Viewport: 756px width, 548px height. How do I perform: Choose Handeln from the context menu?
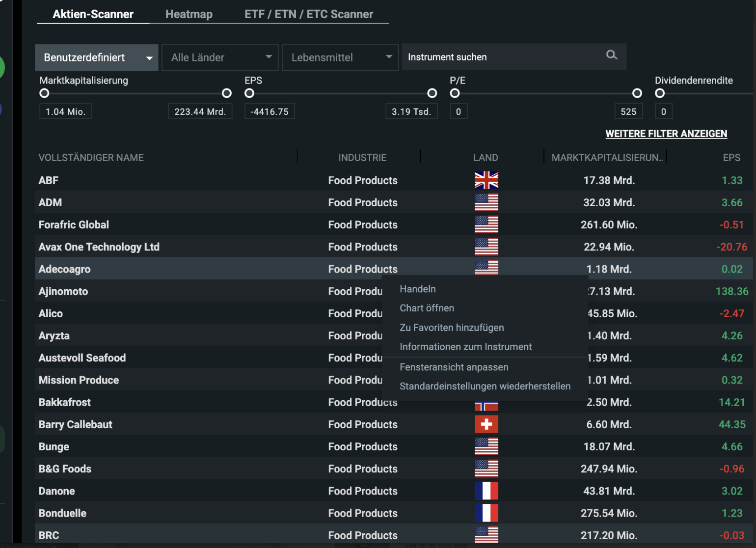[x=418, y=289]
